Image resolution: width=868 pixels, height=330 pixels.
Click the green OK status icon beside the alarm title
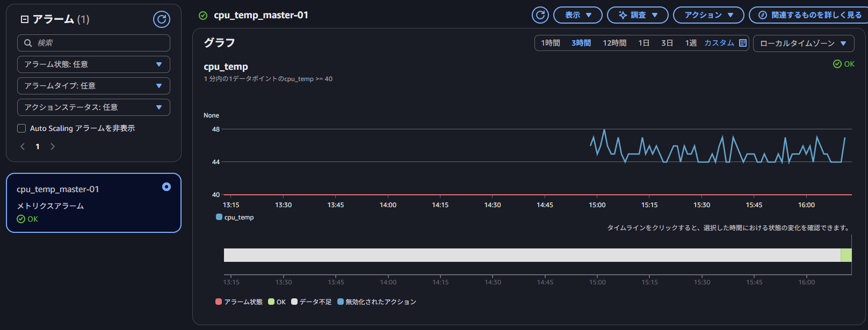coord(203,16)
